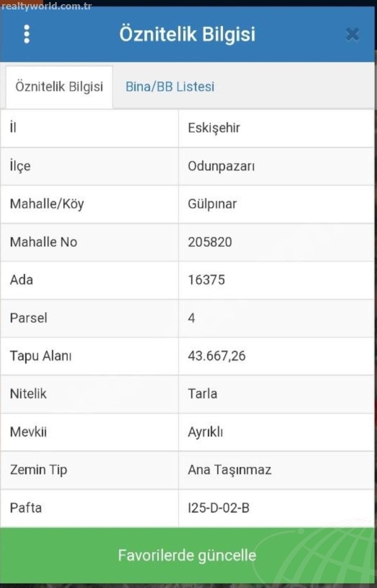Click the Tapu Alanı row label
The height and width of the screenshot is (588, 377).
point(41,356)
